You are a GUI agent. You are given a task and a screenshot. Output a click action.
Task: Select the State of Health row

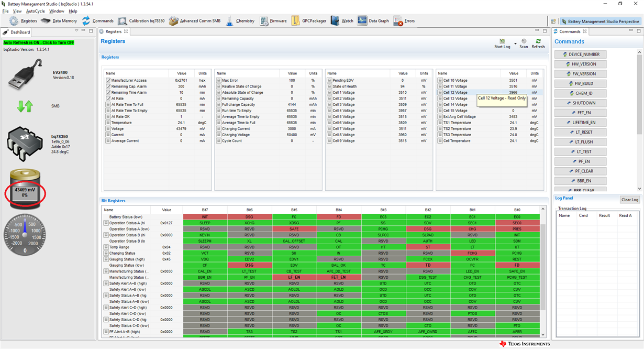click(379, 86)
